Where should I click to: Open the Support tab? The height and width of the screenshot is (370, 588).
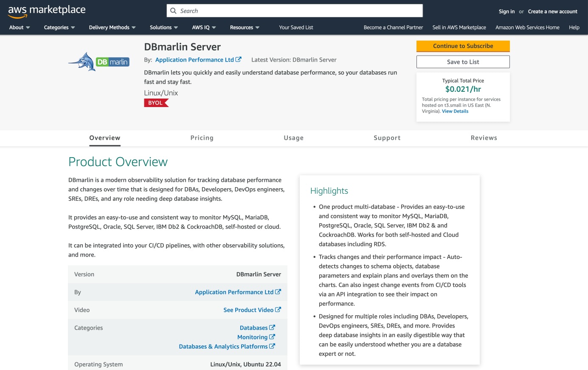387,138
